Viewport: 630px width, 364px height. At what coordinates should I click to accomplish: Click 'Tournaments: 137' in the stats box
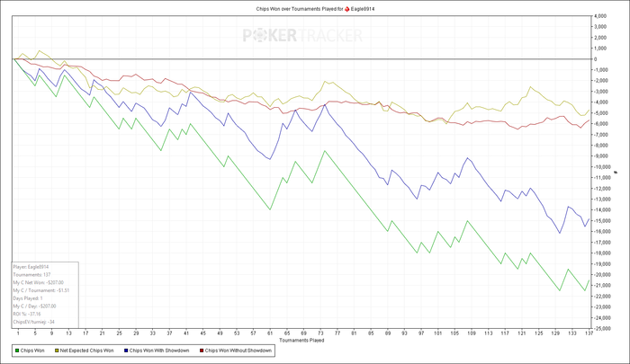click(31, 275)
